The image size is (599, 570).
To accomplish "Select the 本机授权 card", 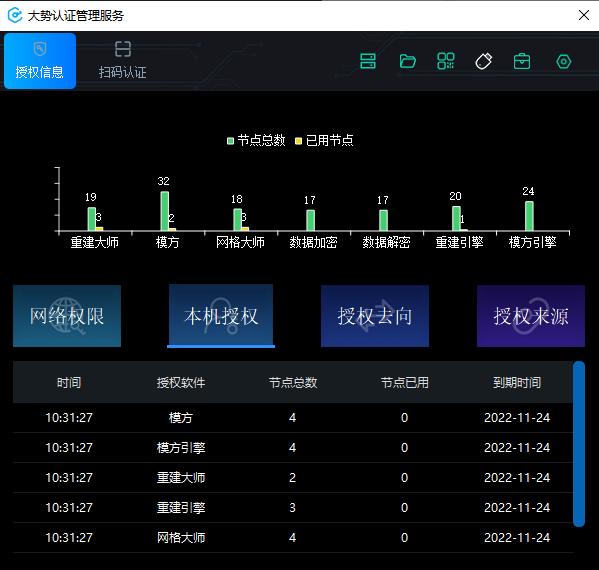I will (221, 316).
